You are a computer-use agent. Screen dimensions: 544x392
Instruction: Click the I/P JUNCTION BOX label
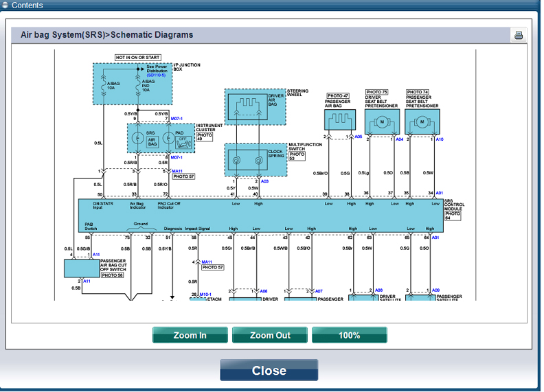click(187, 67)
